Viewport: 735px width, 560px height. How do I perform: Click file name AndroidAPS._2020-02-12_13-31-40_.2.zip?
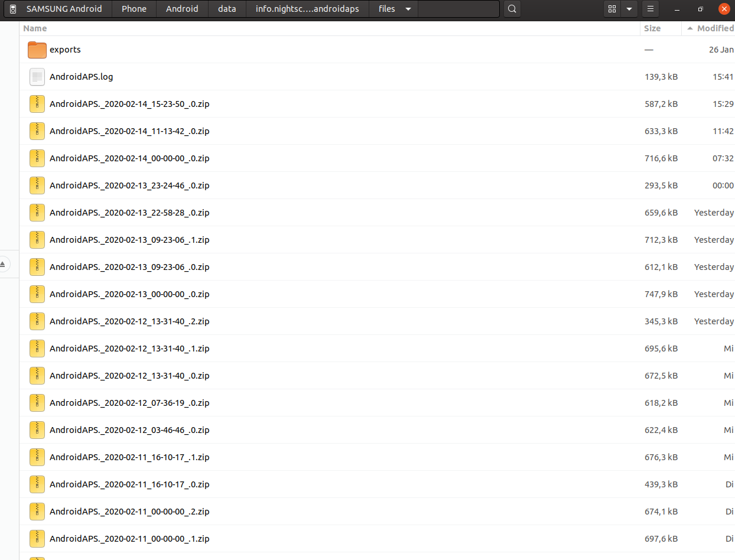pyautogui.click(x=129, y=321)
